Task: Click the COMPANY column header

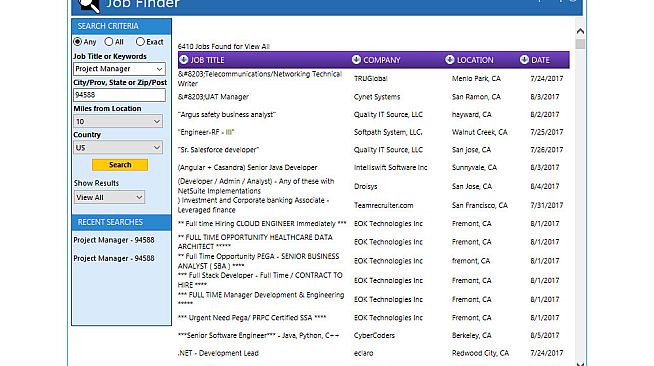Action: (382, 60)
